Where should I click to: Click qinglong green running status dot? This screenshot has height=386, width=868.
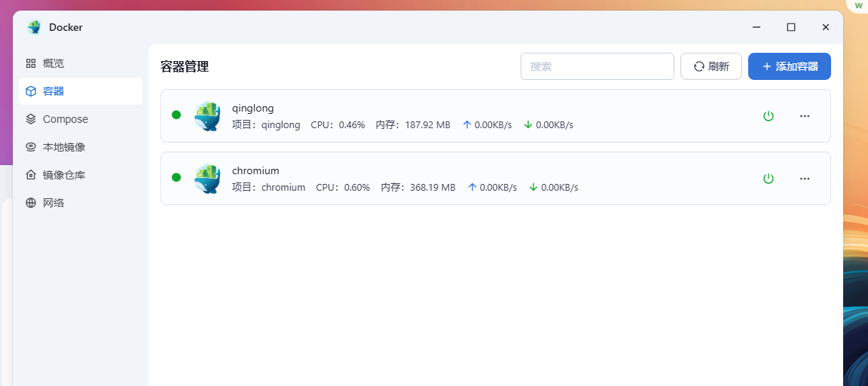click(176, 115)
